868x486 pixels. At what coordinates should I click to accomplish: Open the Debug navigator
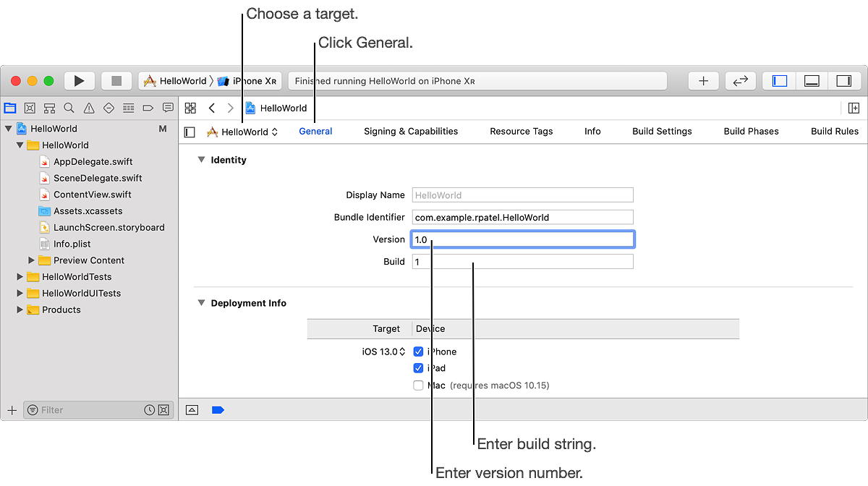(x=128, y=108)
